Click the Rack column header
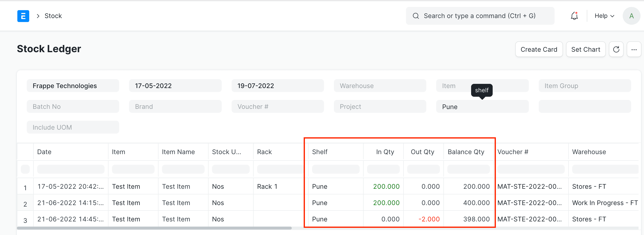The height and width of the screenshot is (235, 644). pos(281,152)
